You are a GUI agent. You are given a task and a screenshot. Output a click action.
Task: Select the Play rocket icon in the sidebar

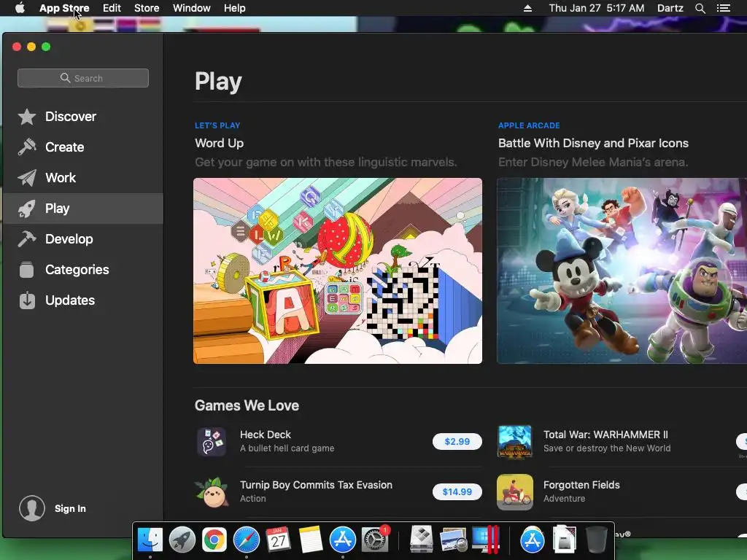(x=27, y=209)
